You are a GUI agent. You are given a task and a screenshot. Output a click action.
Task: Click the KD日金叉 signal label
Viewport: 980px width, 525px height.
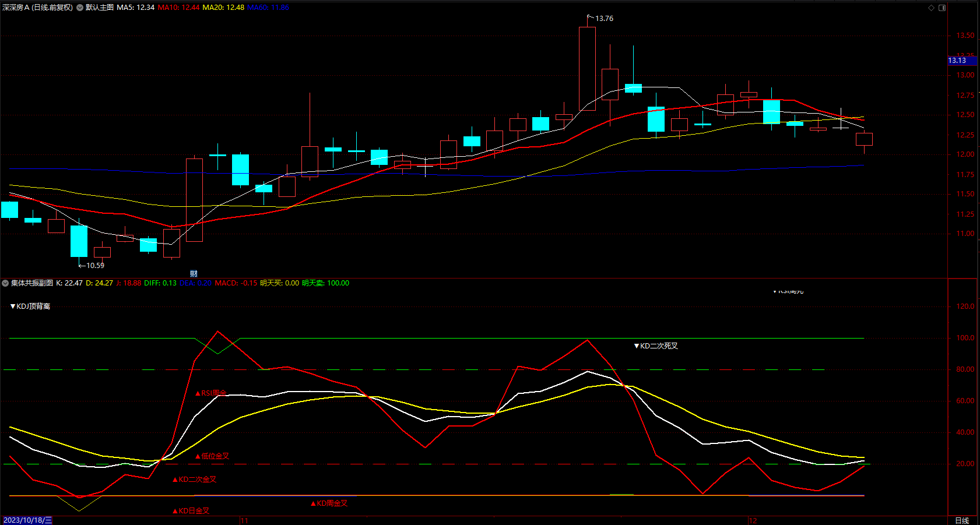(x=191, y=511)
